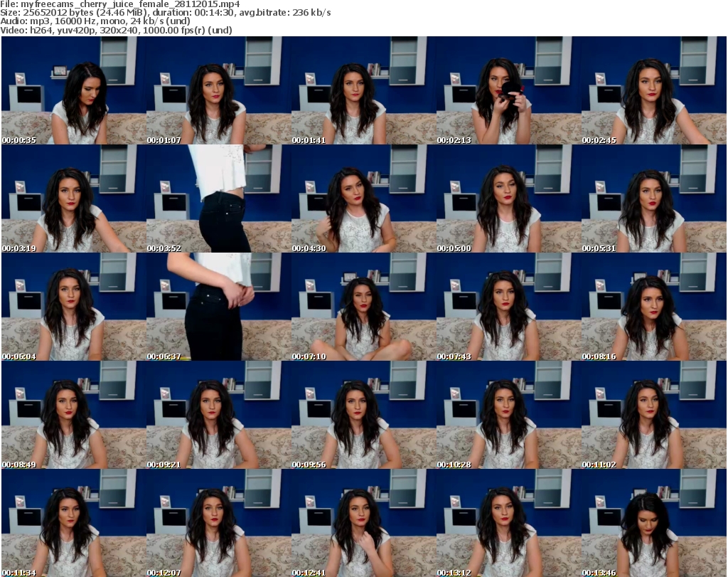Select the frame at 00:08:49
Viewport: 728px width, 577px height.
74,415
